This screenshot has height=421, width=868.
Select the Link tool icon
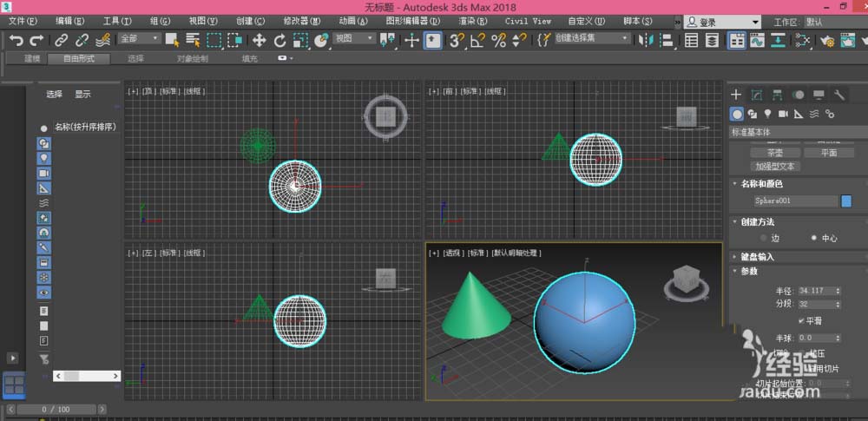[61, 40]
